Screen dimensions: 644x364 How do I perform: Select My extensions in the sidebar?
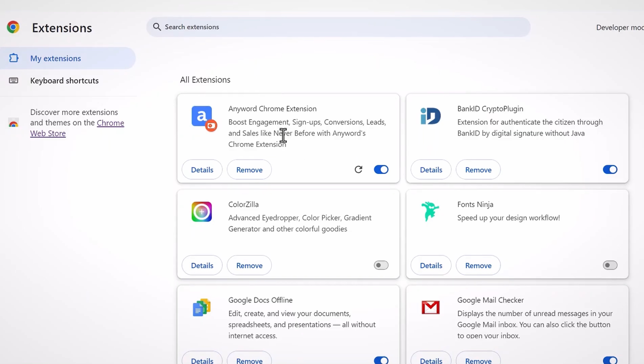(x=55, y=58)
